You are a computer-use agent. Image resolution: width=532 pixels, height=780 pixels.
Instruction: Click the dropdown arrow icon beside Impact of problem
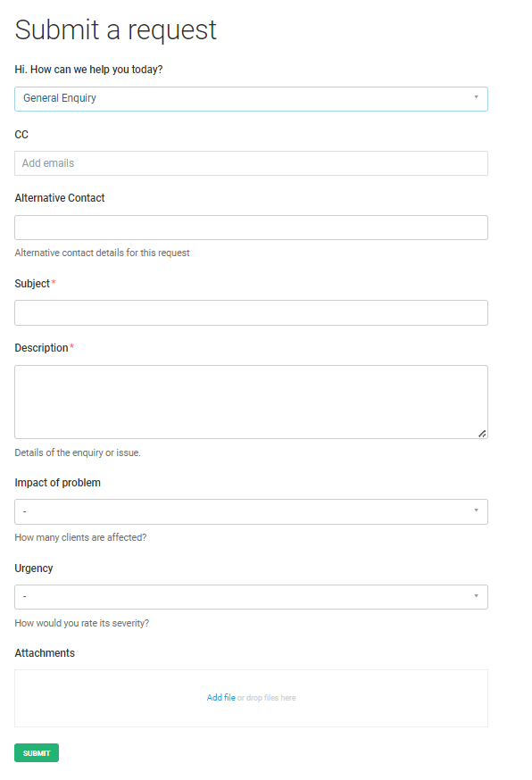477,511
